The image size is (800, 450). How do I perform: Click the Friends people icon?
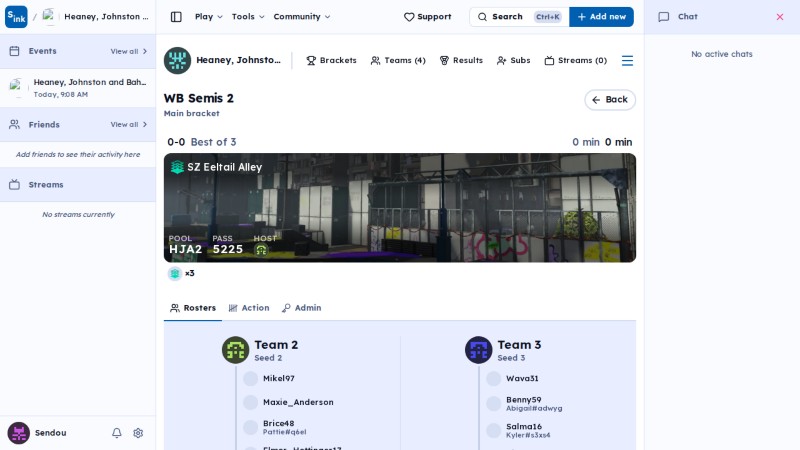[14, 124]
